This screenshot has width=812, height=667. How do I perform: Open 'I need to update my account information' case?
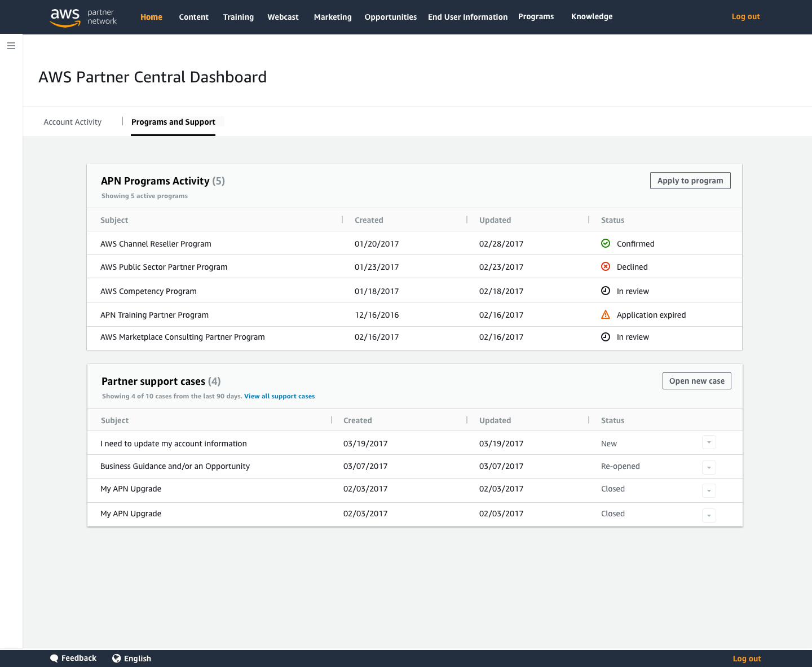(x=174, y=444)
